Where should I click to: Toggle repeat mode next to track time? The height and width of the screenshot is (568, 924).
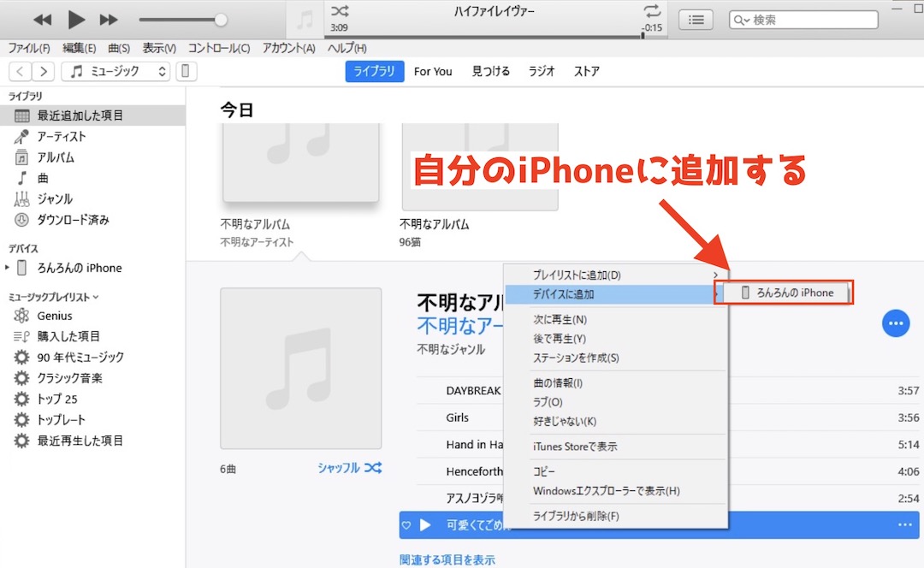tap(652, 10)
